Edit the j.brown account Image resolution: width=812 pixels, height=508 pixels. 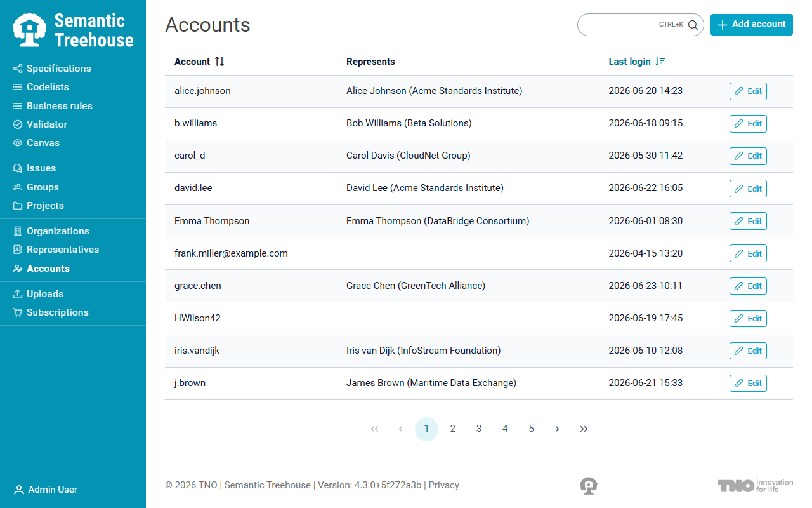coord(748,383)
